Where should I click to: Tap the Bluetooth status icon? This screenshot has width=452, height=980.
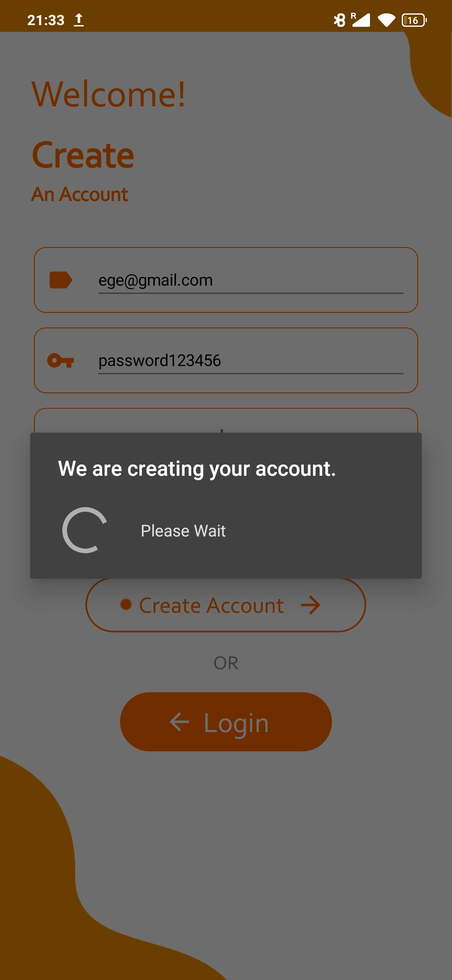(x=339, y=20)
